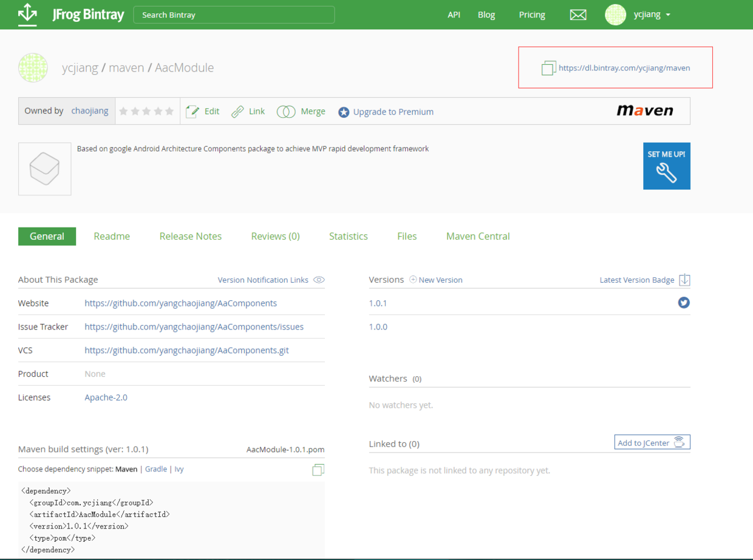Click the plus icon beside New Version
Viewport: 753px width, 560px height.
pos(413,280)
